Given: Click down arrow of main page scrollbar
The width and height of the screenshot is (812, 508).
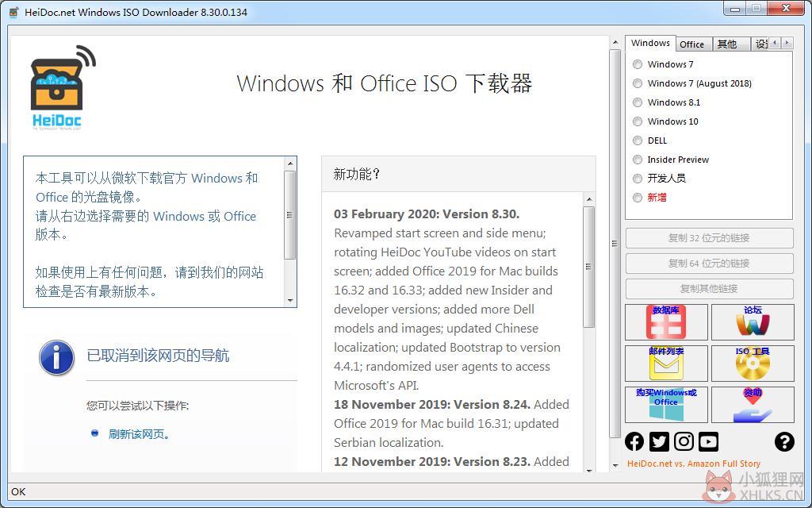Looking at the screenshot, I should 615,465.
